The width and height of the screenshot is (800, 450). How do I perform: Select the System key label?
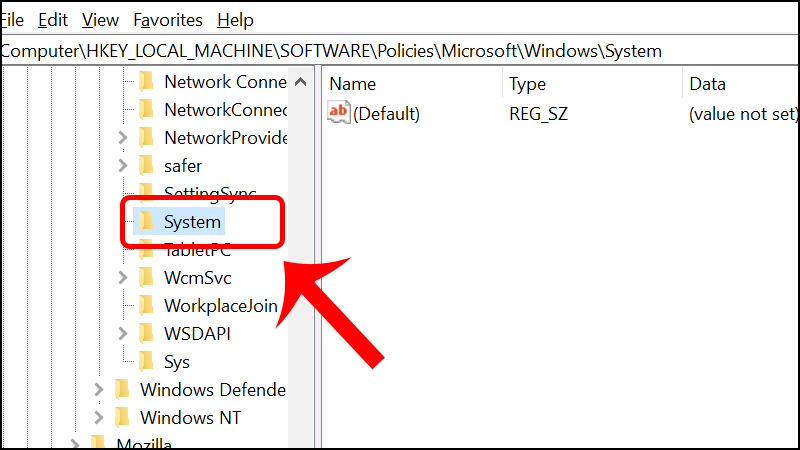coord(192,222)
